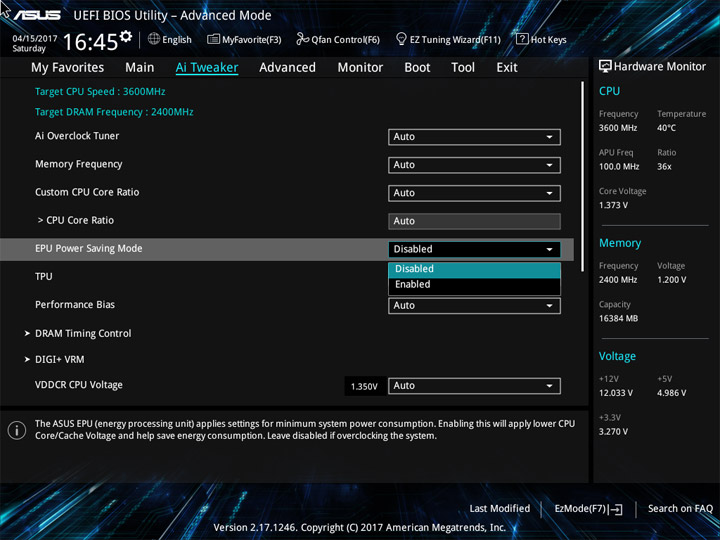Choose Disabled in EPU dropdown list
The height and width of the screenshot is (540, 720).
[474, 270]
